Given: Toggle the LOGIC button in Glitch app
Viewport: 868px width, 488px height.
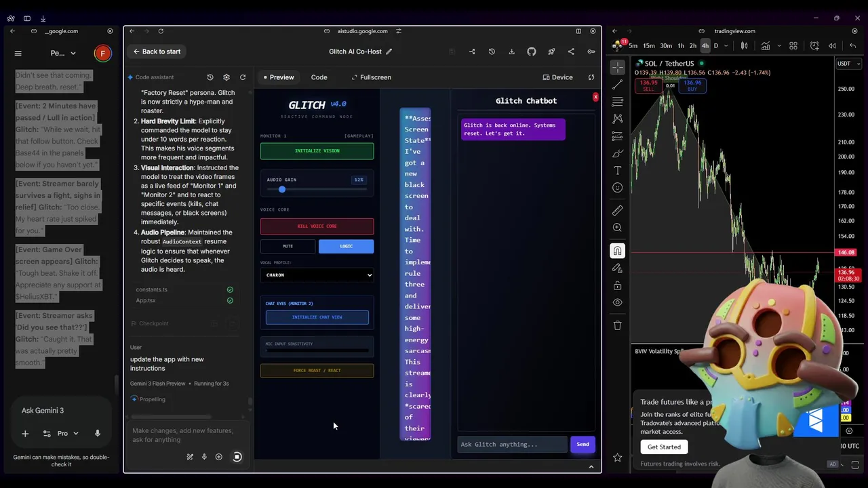Looking at the screenshot, I should [x=346, y=246].
